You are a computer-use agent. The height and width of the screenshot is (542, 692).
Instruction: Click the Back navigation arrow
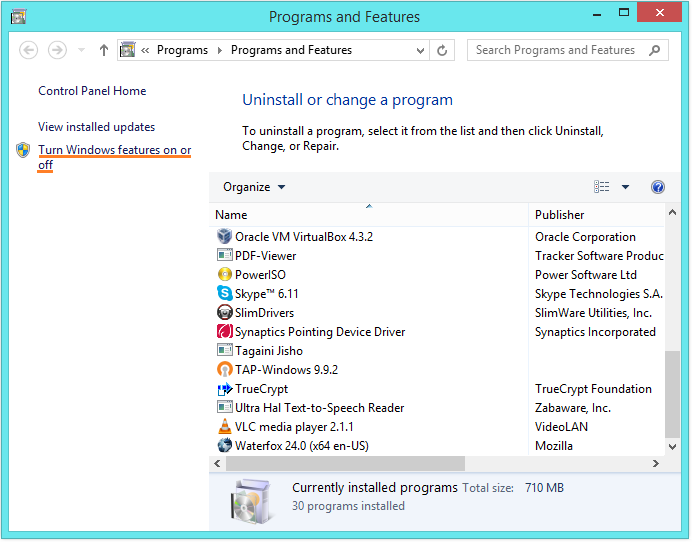tap(29, 50)
